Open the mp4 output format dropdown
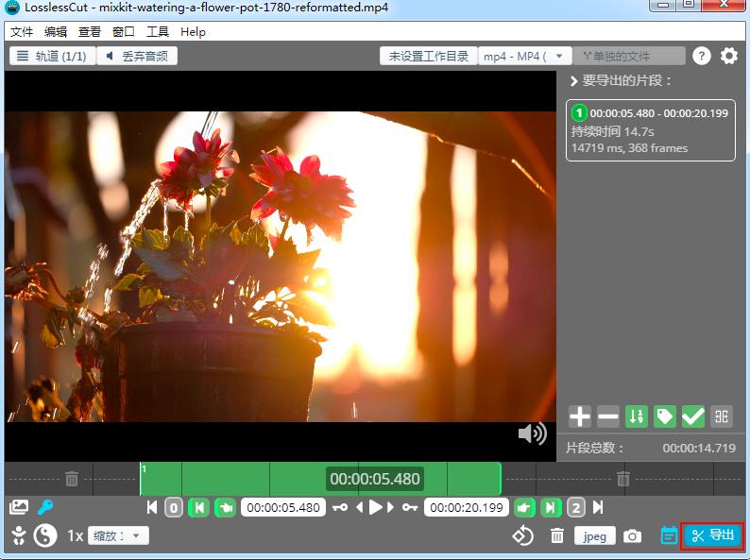The width and height of the screenshot is (750, 560). click(x=526, y=56)
